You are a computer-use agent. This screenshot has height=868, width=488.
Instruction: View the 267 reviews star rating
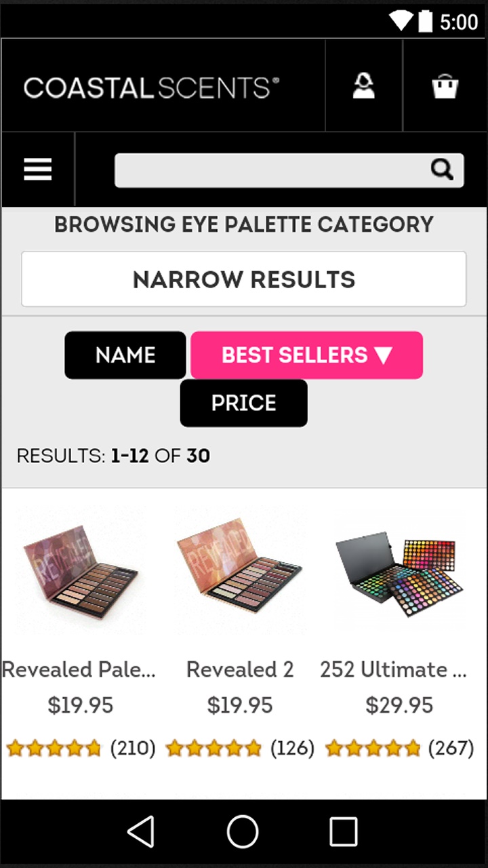pyautogui.click(x=400, y=749)
